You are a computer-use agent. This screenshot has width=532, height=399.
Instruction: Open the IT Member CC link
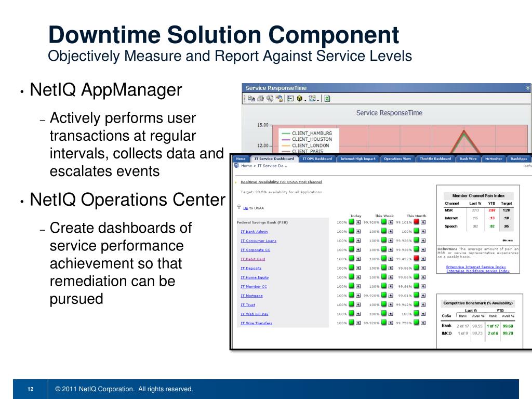click(x=254, y=287)
